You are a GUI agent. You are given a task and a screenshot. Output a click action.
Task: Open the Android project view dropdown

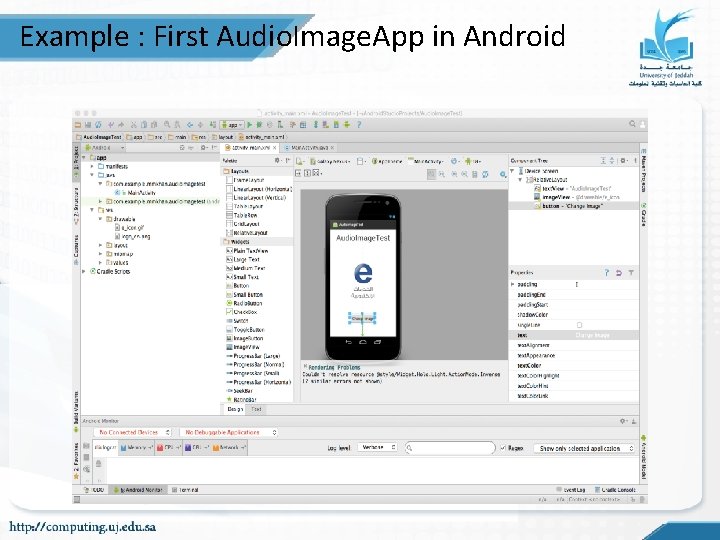coord(105,148)
